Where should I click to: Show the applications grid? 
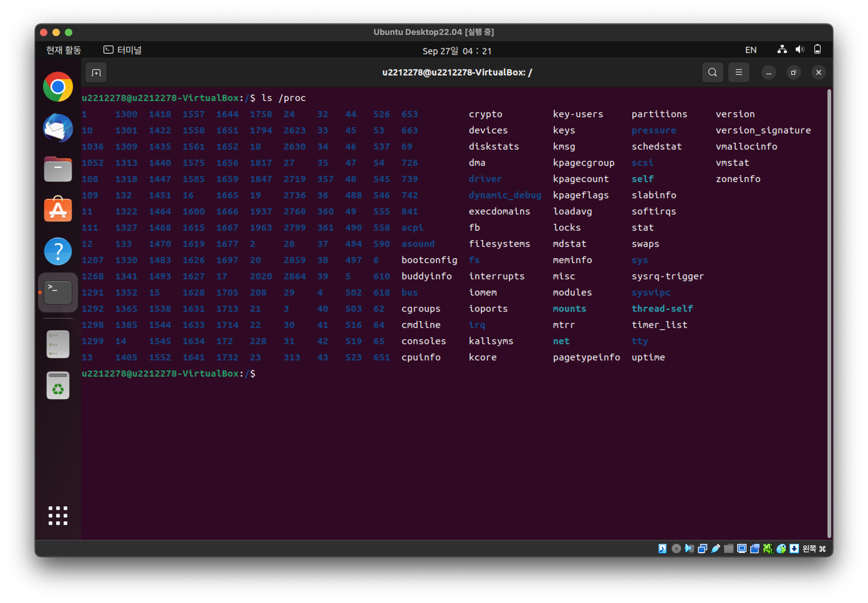(58, 515)
